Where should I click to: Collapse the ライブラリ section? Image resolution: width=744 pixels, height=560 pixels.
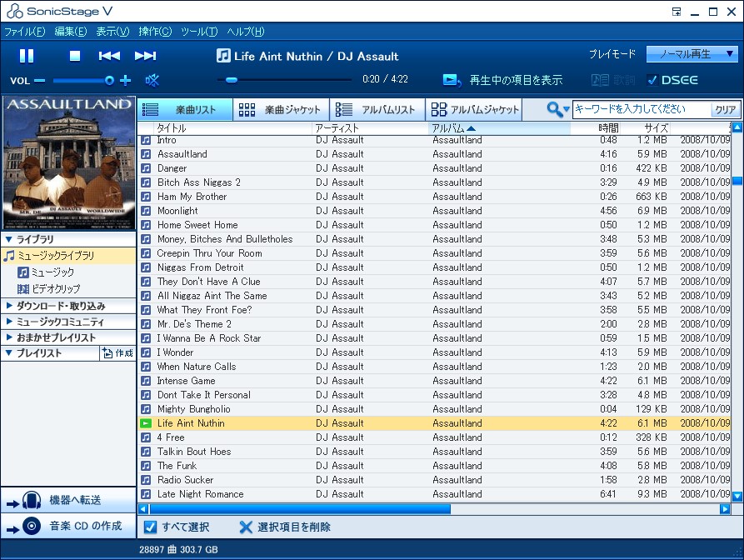(7, 238)
